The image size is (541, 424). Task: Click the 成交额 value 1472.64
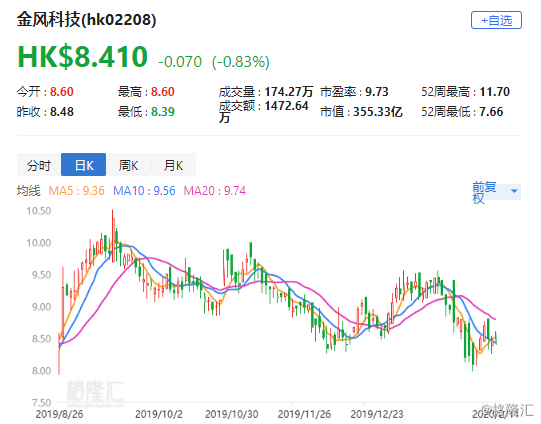pos(286,106)
